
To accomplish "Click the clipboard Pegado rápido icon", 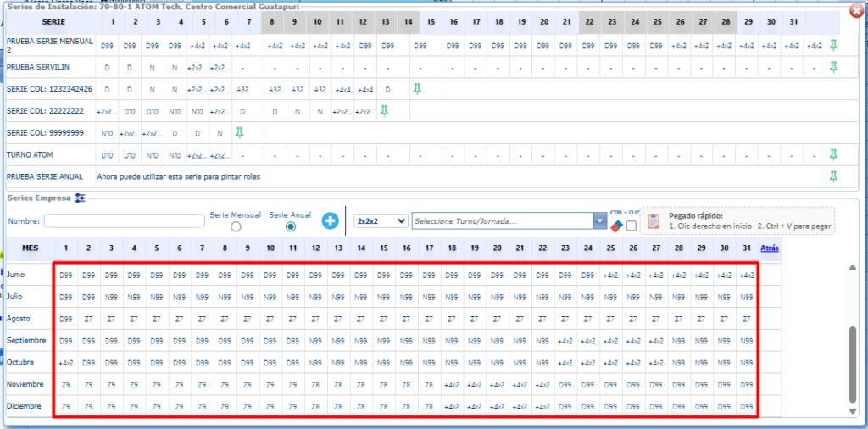I will point(654,221).
